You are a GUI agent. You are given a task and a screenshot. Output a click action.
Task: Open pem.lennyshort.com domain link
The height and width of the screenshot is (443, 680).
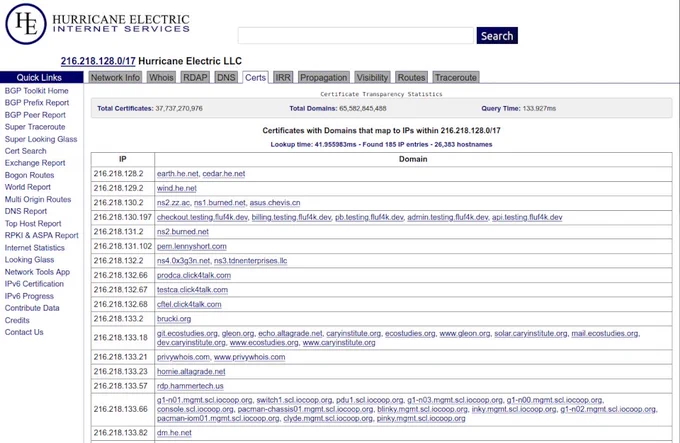pos(192,246)
